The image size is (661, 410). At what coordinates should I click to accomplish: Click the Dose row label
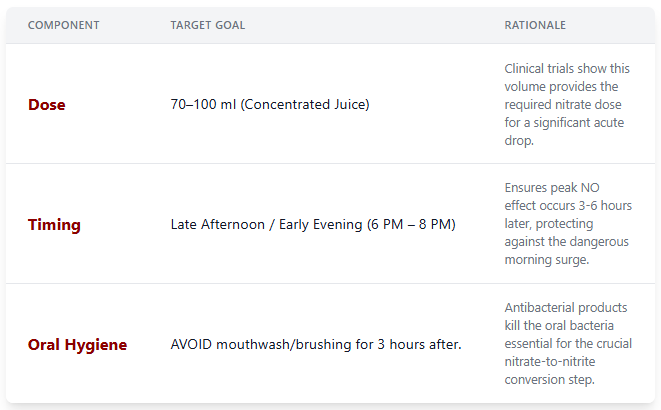(46, 104)
